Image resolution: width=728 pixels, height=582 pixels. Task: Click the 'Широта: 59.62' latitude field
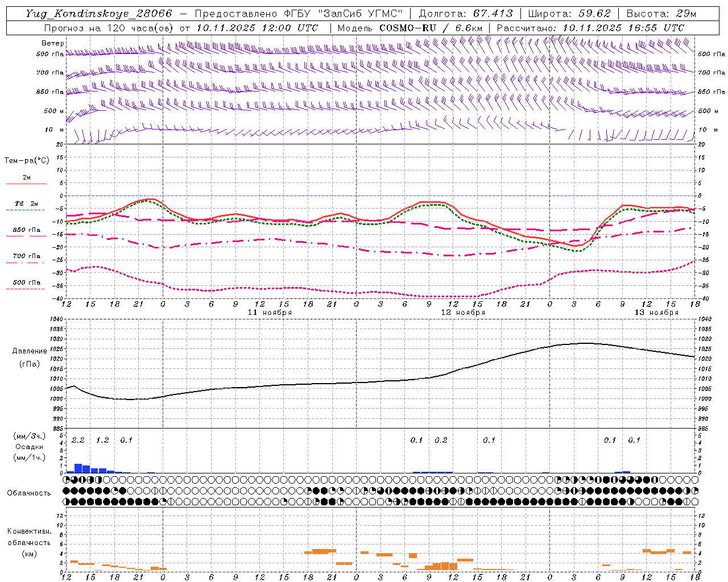click(x=569, y=14)
